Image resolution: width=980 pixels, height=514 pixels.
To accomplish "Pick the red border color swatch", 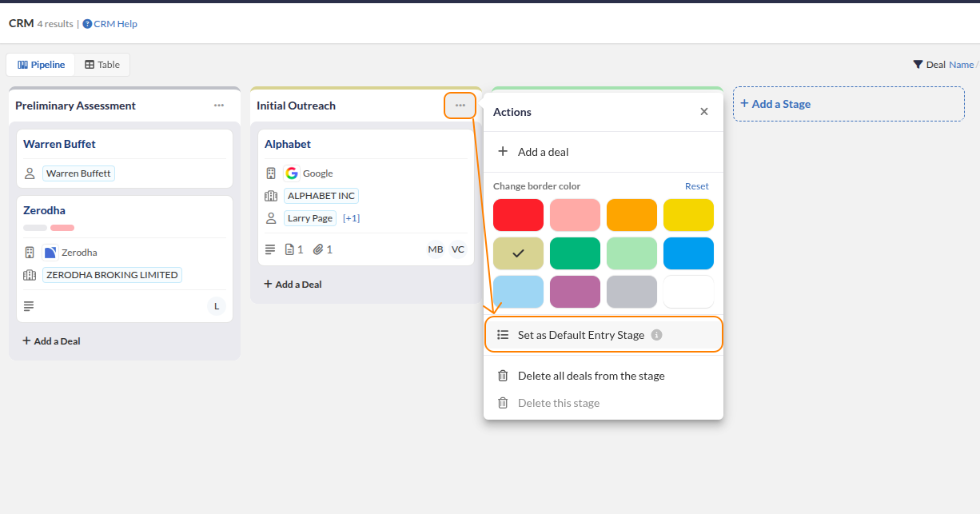I will click(518, 215).
